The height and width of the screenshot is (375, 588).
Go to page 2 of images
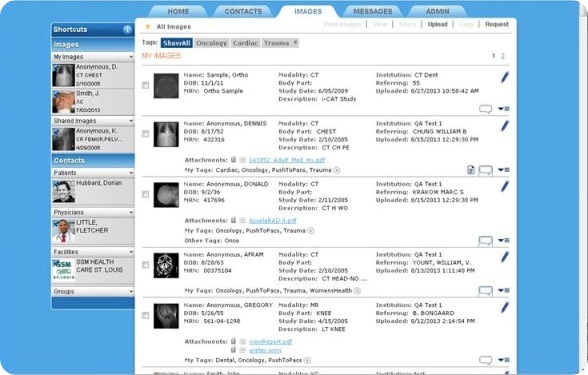503,56
